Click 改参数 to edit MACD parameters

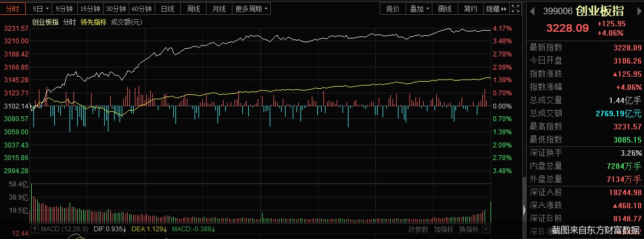(x=418, y=229)
